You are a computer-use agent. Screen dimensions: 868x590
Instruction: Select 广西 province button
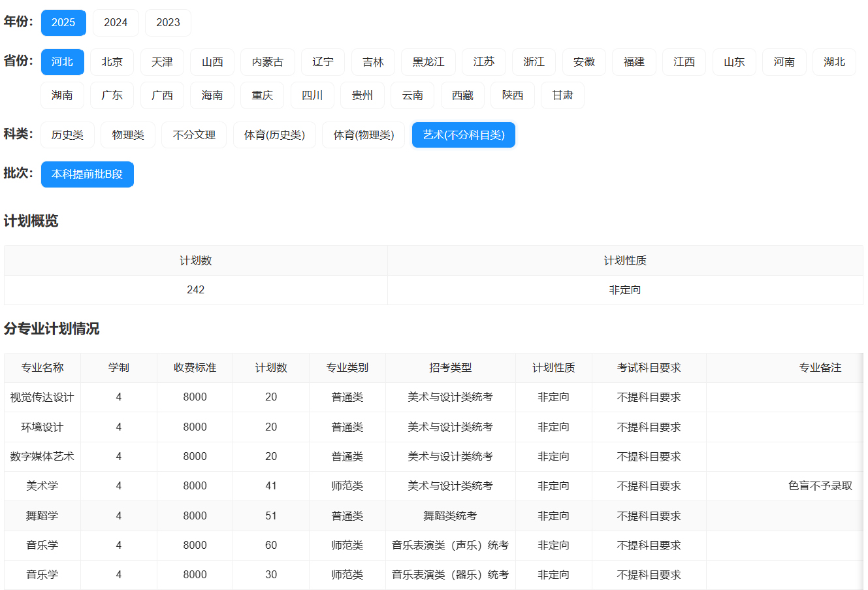(x=162, y=95)
